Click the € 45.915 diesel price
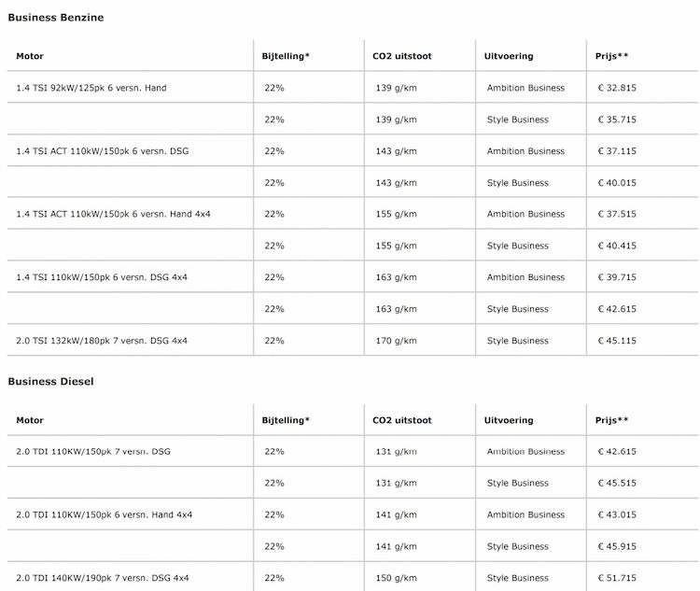 [x=617, y=546]
